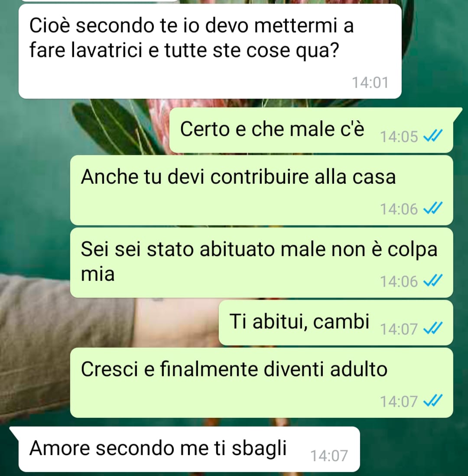Tap the 14:01 timestamp on first message

click(370, 82)
